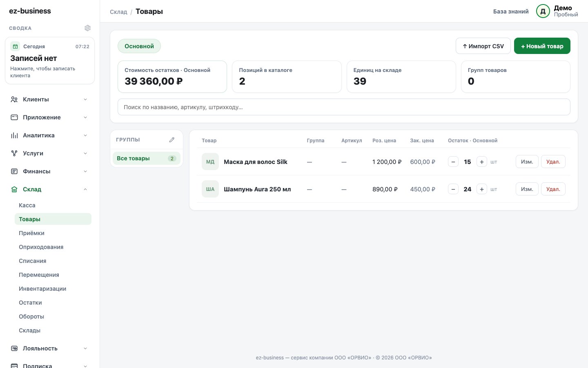The image size is (588, 368).
Task: Click the Лояльность icon in sidebar
Action: point(14,348)
